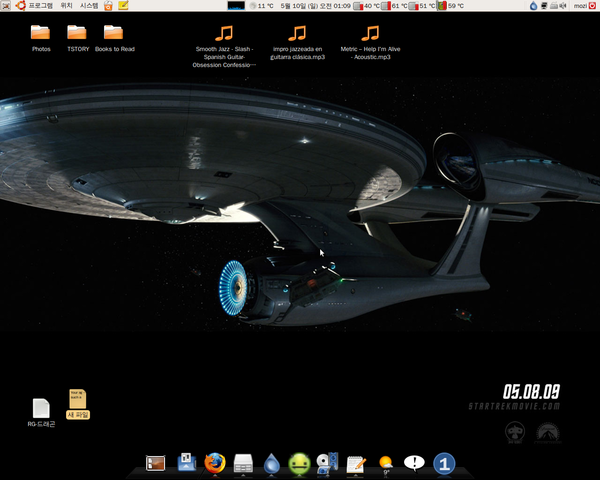Click the red power button in panel
The image size is (600, 480).
pyautogui.click(x=593, y=6)
